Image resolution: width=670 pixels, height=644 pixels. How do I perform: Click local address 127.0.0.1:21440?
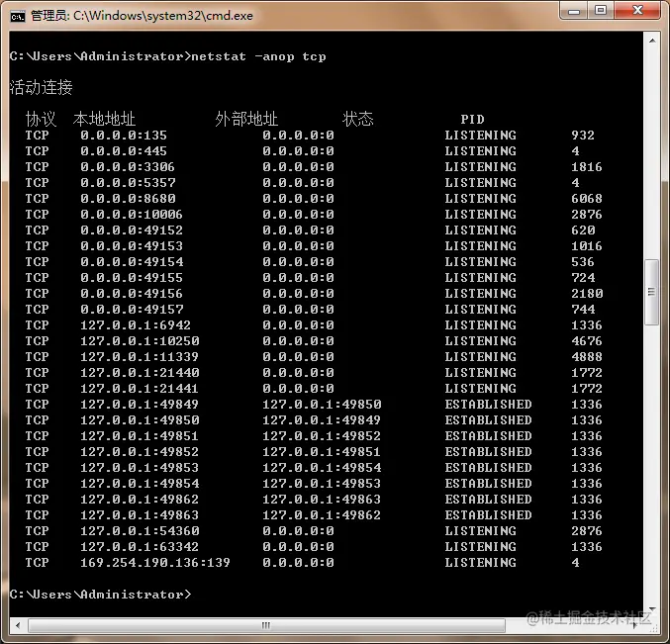point(140,373)
